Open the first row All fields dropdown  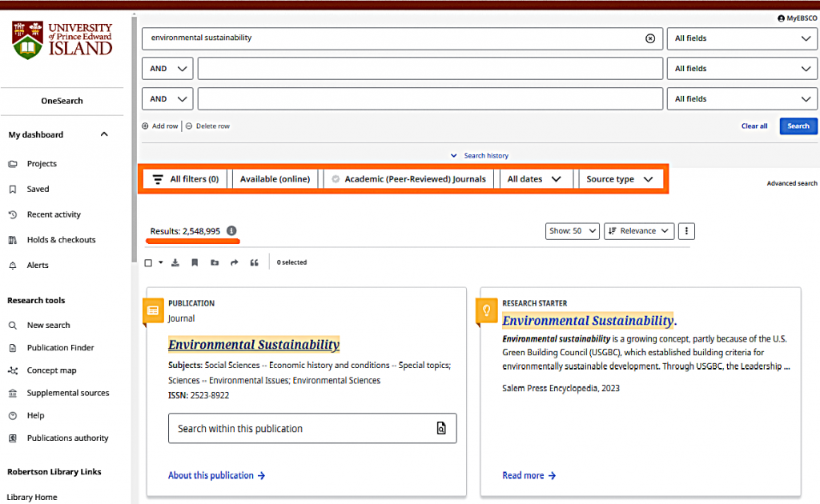point(742,38)
